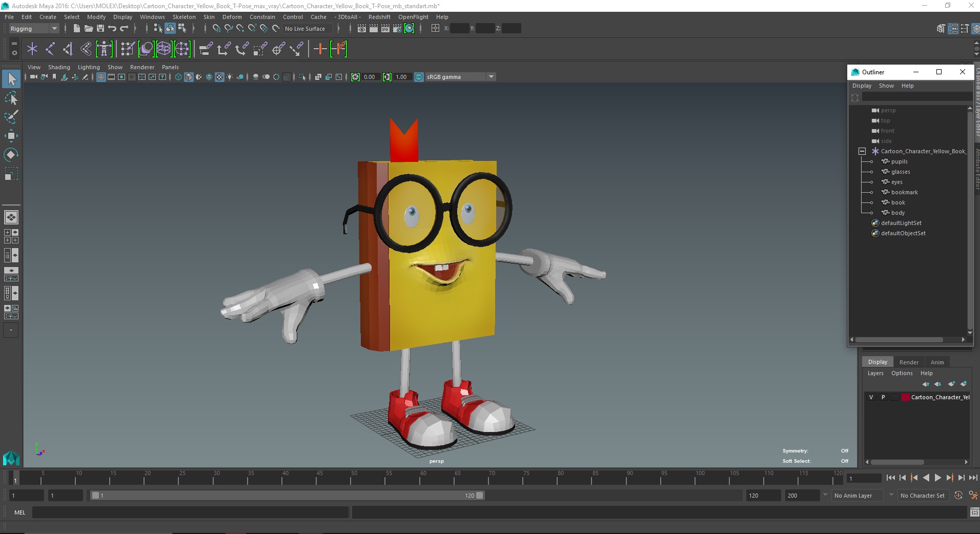980x534 pixels.
Task: Activate the Lasso select tool
Action: (11, 98)
